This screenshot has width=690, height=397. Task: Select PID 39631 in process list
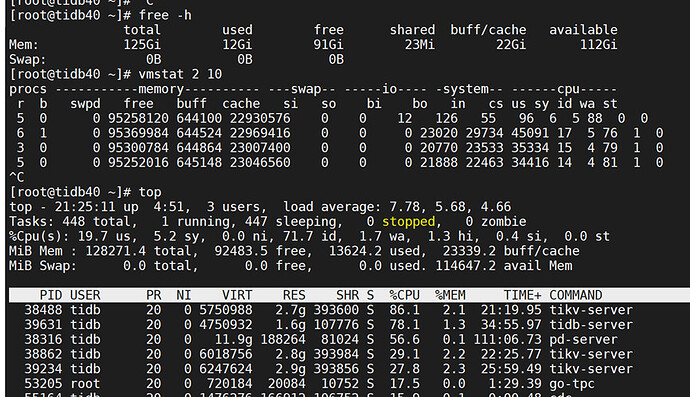pos(43,325)
